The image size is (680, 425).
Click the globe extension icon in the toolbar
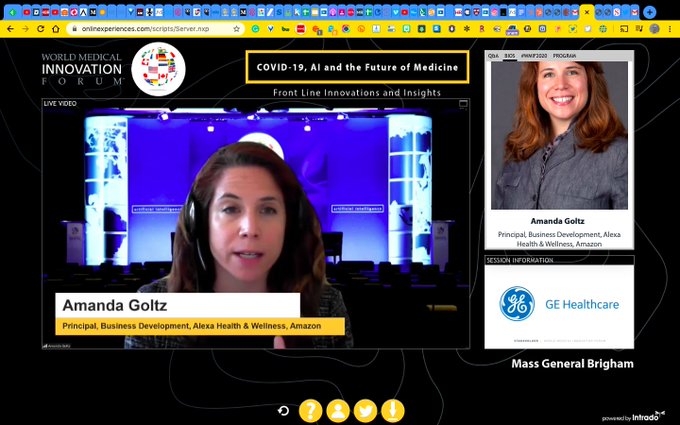[603, 29]
